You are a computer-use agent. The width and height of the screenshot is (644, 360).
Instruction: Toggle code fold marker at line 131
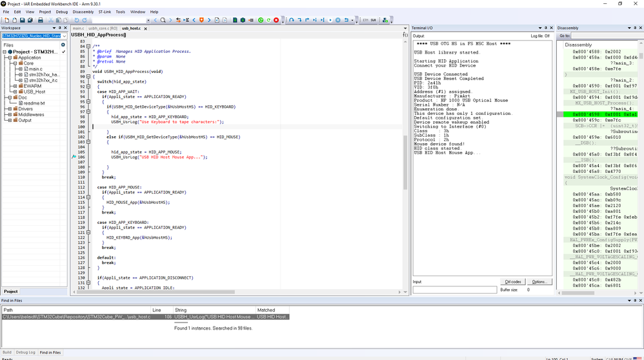[88, 283]
